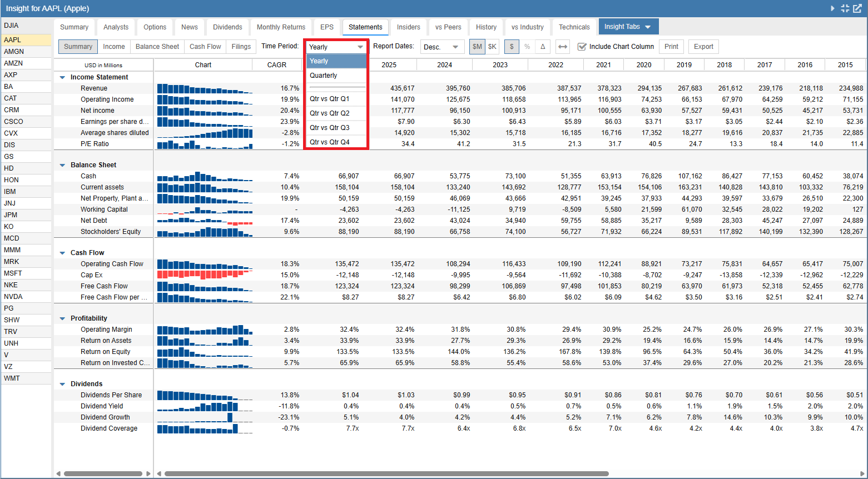Choose Qtr vs Qtr Q4 option
Image resolution: width=868 pixels, height=479 pixels.
(x=336, y=142)
